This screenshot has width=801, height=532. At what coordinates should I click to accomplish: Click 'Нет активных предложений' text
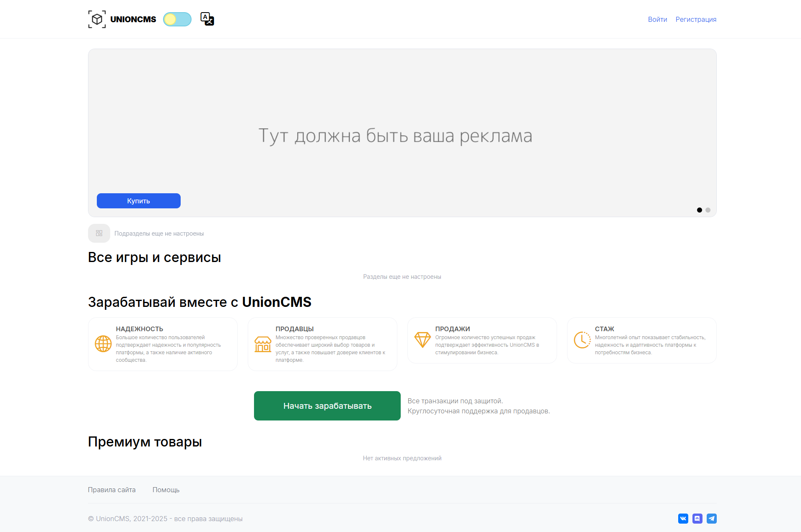[402, 458]
